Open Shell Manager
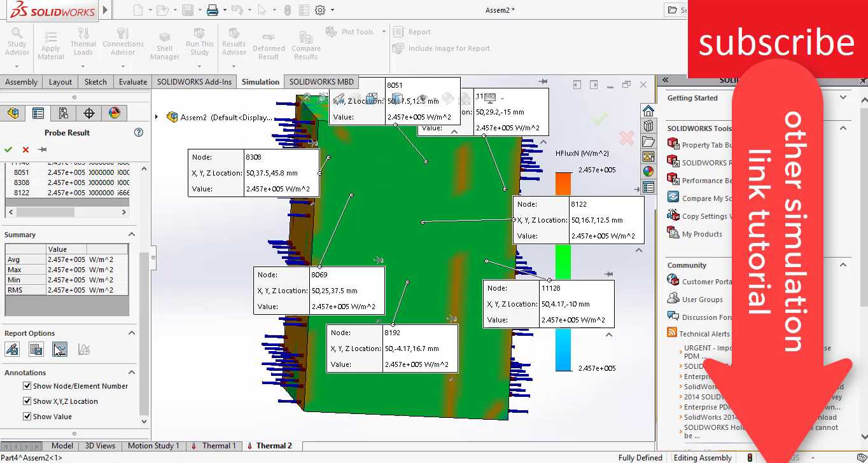The width and height of the screenshot is (868, 463). tap(164, 46)
